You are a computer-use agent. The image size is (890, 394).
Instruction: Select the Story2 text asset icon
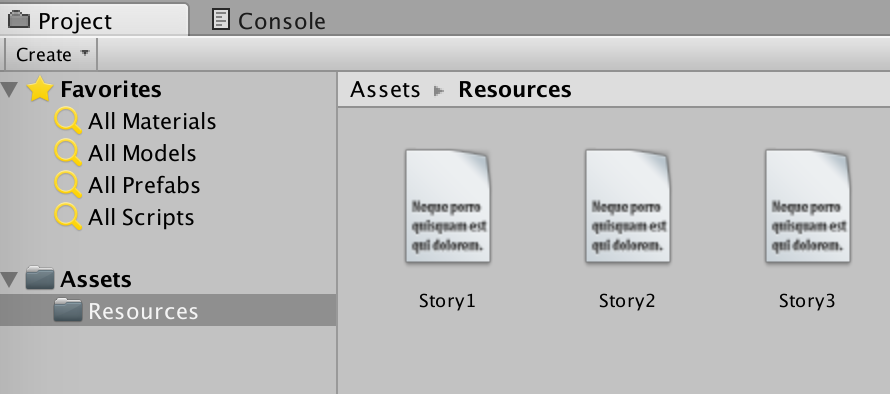[627, 207]
